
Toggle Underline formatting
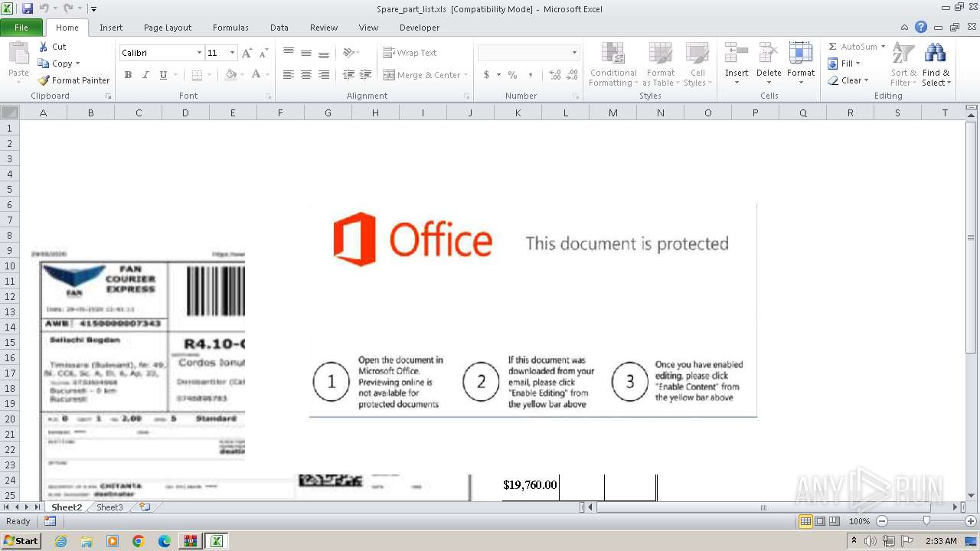point(163,75)
